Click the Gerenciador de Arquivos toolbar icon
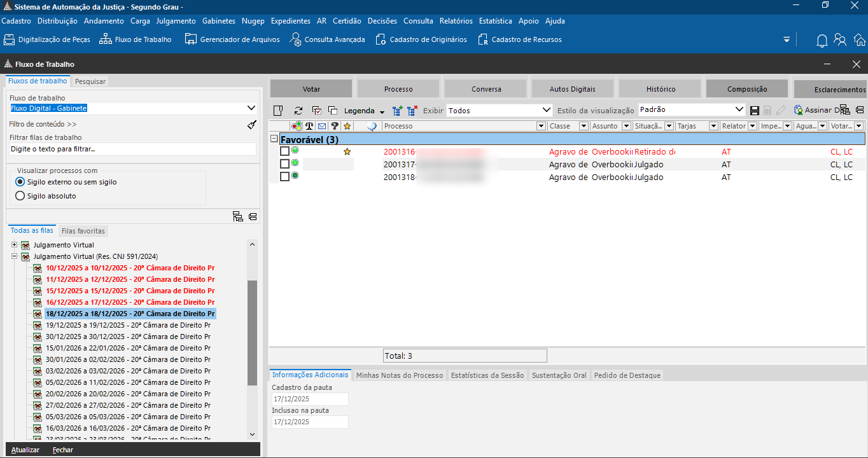Screen dimensions: 868x458 tap(191, 39)
